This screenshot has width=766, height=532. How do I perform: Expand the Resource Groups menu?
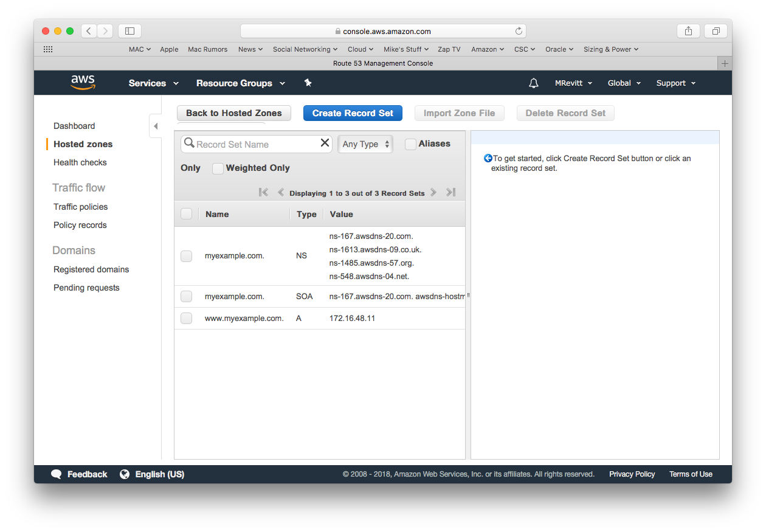240,83
